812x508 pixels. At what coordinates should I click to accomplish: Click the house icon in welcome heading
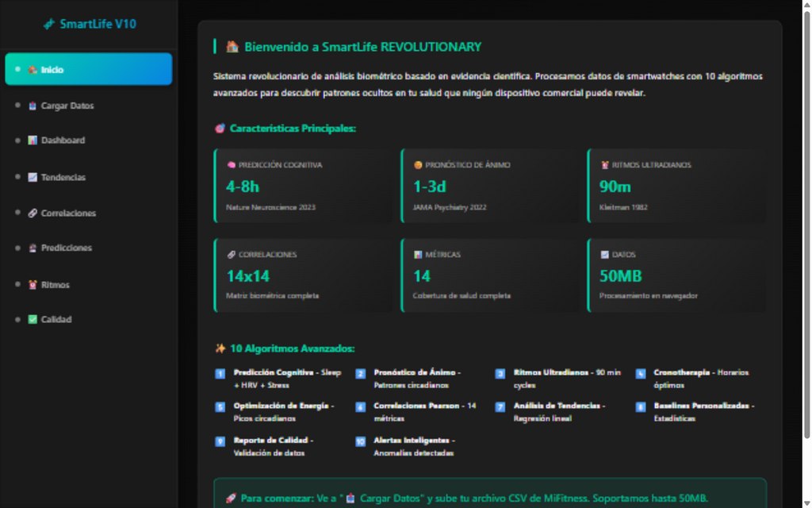coord(232,47)
